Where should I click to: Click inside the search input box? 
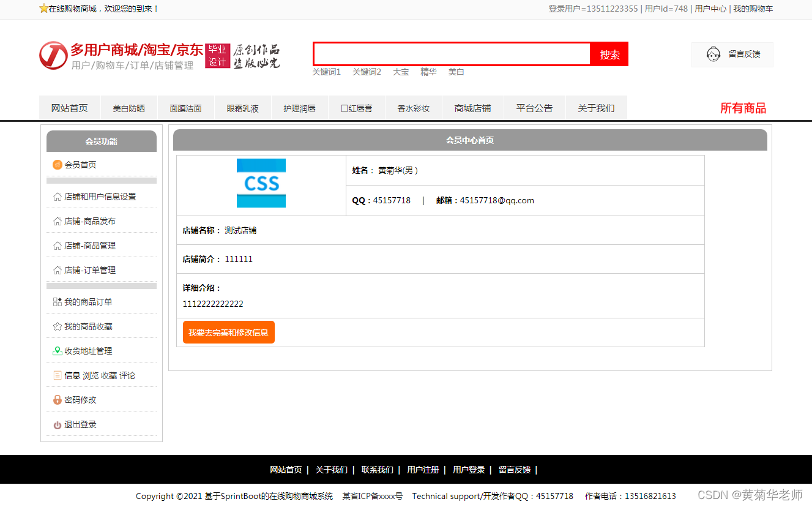452,54
